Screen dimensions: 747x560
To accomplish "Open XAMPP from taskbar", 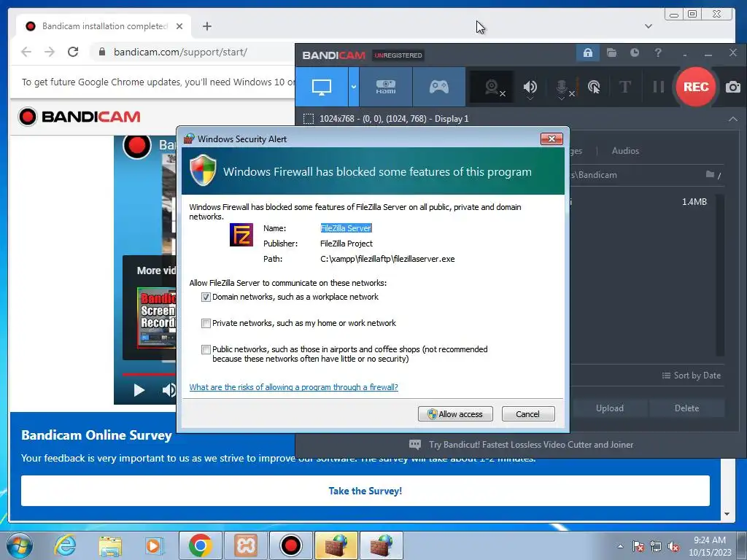I will pyautogui.click(x=246, y=545).
